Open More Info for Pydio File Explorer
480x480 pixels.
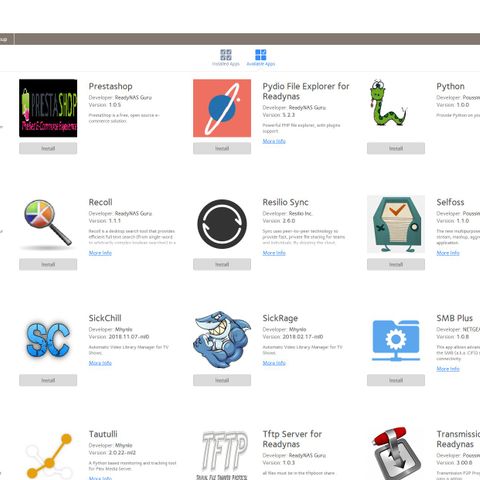[274, 141]
